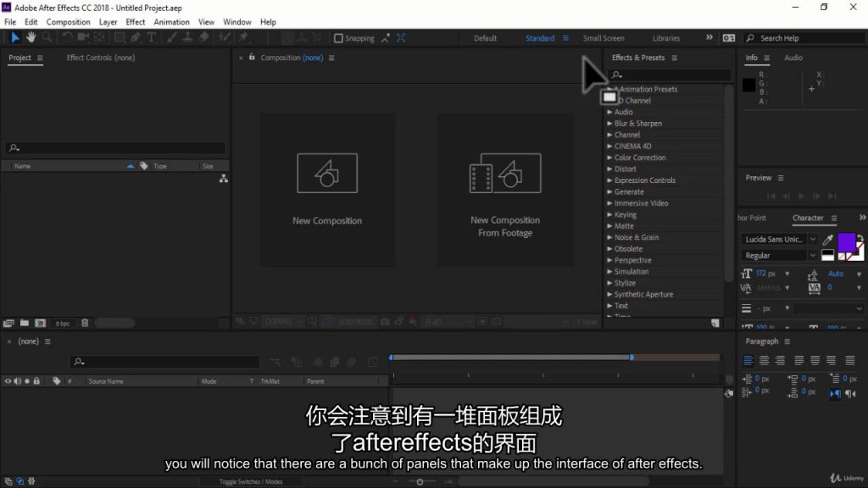Open the project flowchart view icon
Image resolution: width=868 pixels, height=488 pixels.
coord(224,178)
